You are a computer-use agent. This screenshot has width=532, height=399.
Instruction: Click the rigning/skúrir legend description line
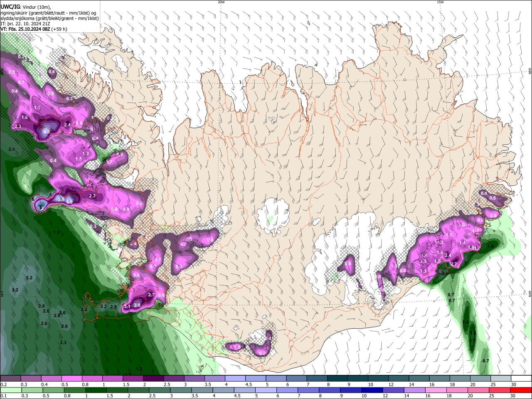pos(49,13)
